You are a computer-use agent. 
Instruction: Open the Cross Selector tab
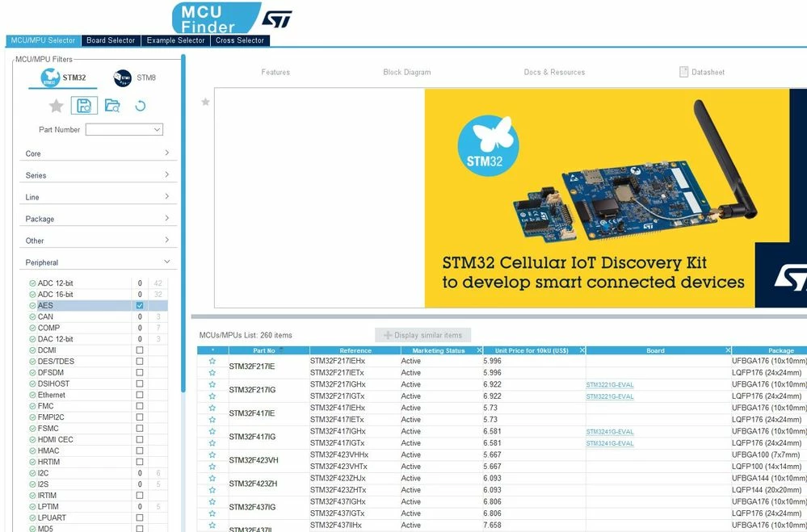pos(240,40)
